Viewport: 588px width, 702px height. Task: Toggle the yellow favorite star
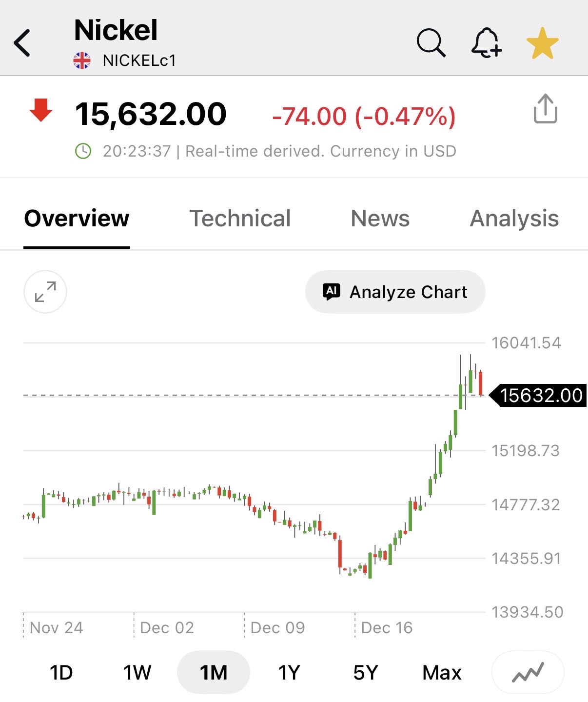click(542, 43)
